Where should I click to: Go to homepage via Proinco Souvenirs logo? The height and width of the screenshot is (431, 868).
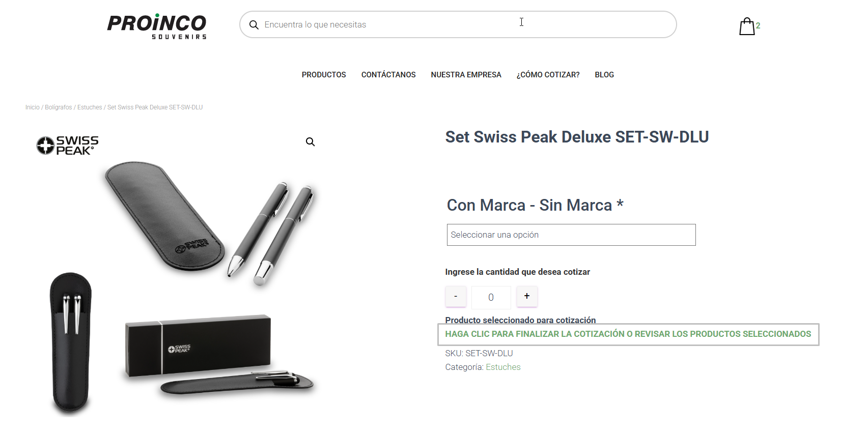pos(157,26)
